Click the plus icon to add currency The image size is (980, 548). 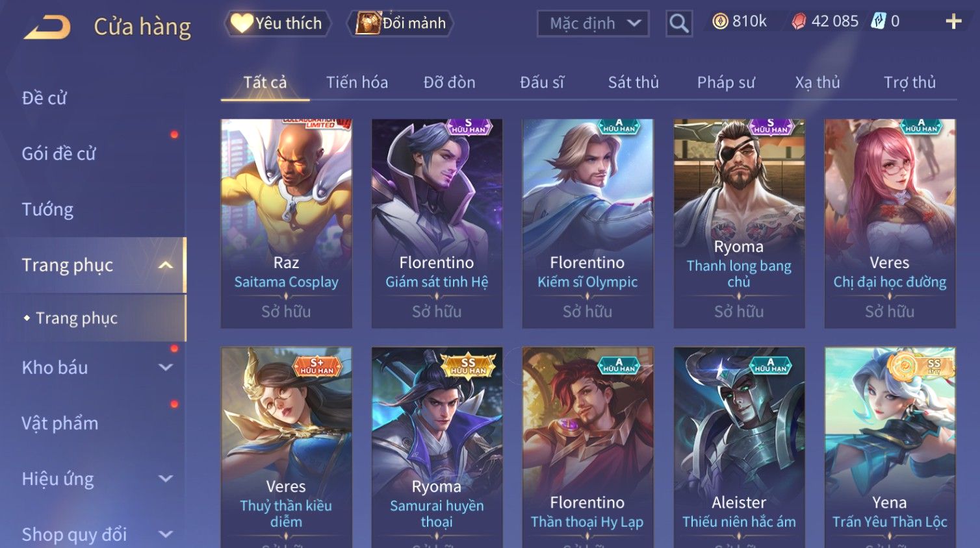pos(953,22)
